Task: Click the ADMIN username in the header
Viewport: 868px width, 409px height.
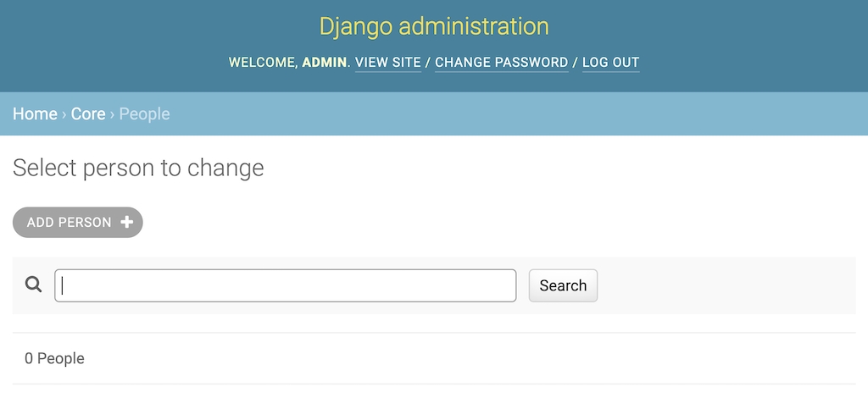Action: point(325,63)
